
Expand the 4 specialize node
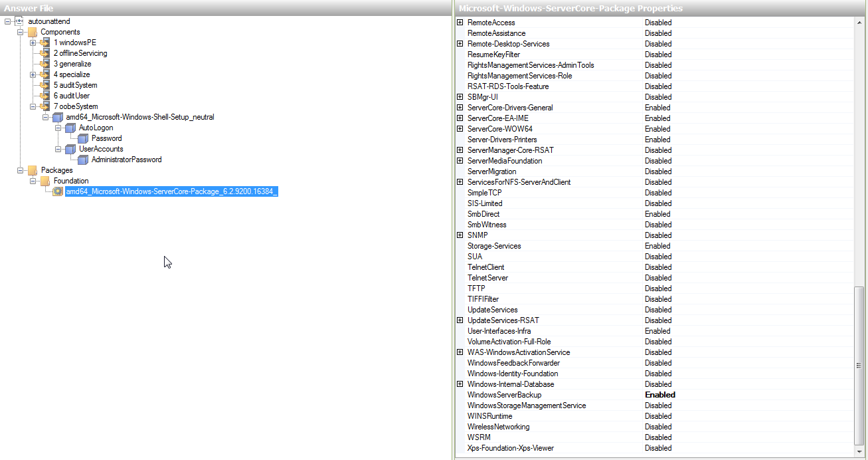coord(33,74)
